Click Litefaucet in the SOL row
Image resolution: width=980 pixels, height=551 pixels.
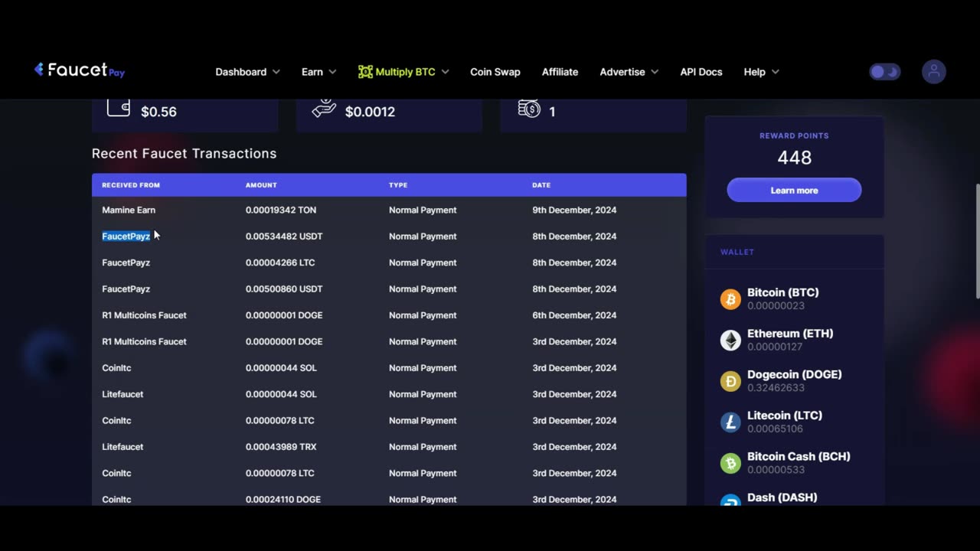[x=122, y=394]
